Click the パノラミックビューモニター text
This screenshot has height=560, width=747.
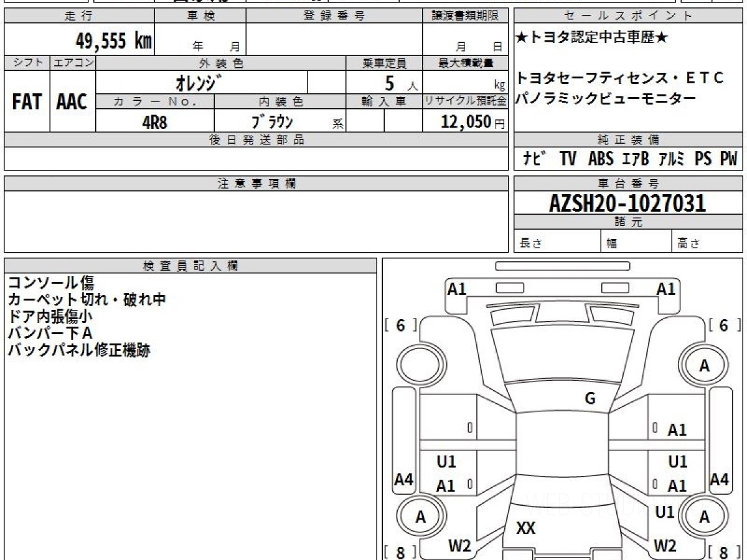pyautogui.click(x=606, y=98)
